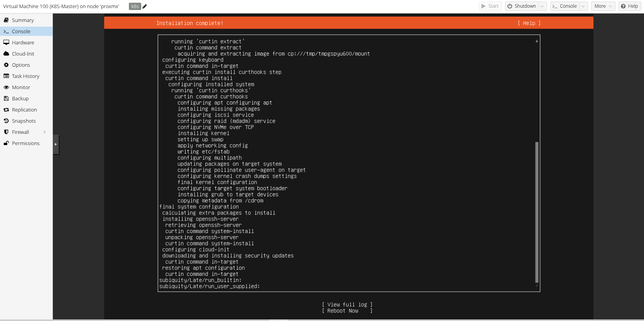
Task: Click the Permissions unlock icon
Action: click(6, 143)
